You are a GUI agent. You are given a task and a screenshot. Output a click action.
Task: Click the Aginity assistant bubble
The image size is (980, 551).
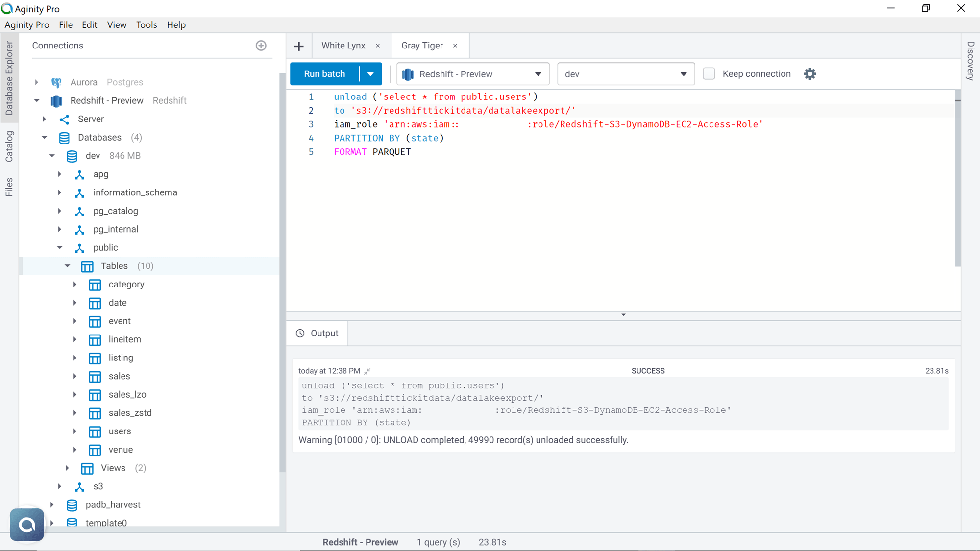pos(26,524)
